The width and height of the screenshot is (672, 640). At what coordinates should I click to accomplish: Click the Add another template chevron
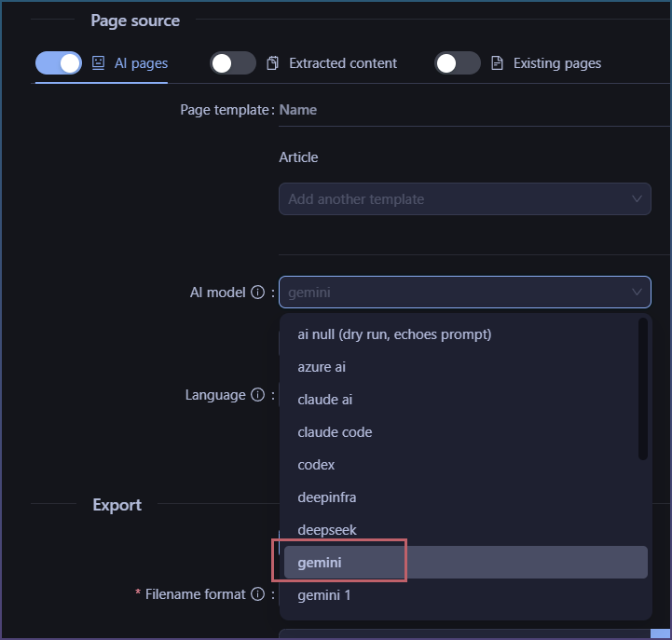637,198
